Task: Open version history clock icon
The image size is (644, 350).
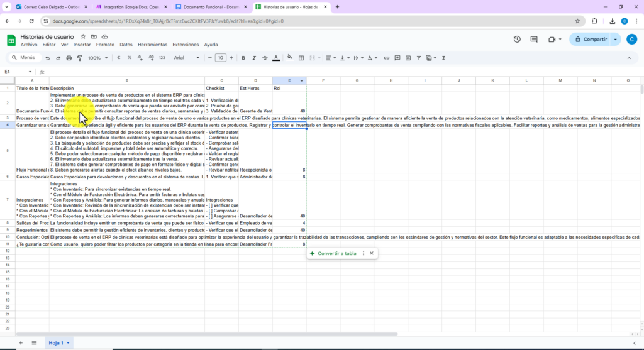Action: (517, 40)
